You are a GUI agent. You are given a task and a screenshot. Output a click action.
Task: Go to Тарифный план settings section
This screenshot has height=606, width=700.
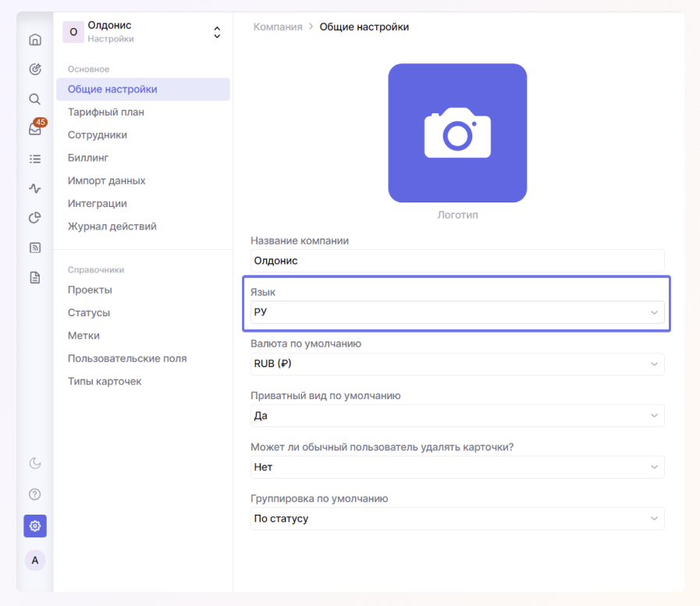tap(106, 112)
